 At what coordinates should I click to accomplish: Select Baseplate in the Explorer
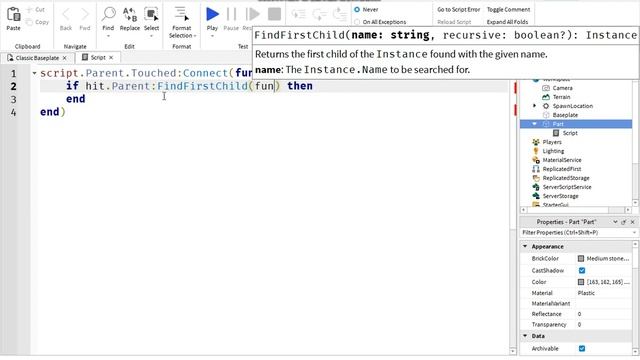tap(565, 115)
